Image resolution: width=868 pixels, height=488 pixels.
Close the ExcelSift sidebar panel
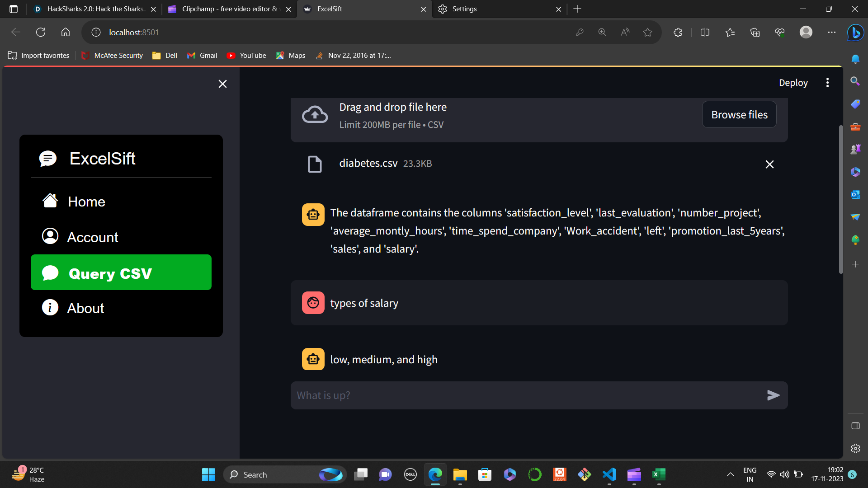[x=222, y=84]
